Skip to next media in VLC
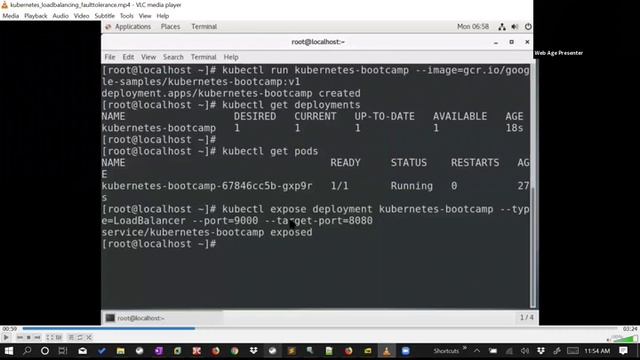This screenshot has width=640, height=360. [37, 338]
